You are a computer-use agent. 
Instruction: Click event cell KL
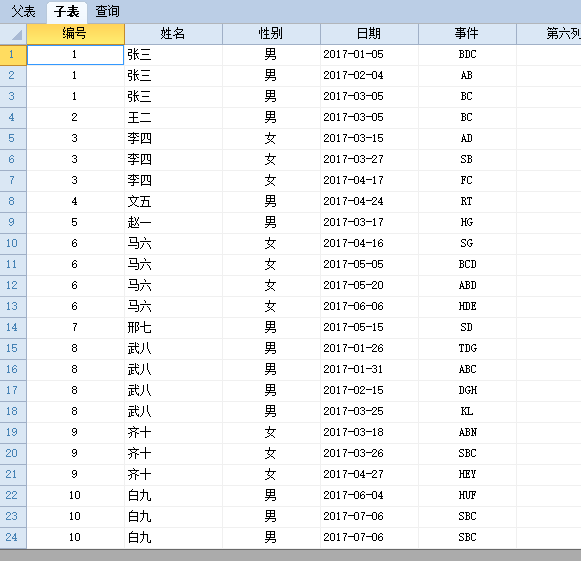pos(467,411)
